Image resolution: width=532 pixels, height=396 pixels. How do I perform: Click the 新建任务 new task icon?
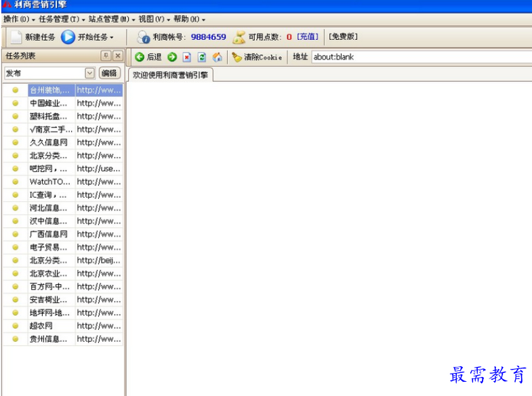point(16,37)
